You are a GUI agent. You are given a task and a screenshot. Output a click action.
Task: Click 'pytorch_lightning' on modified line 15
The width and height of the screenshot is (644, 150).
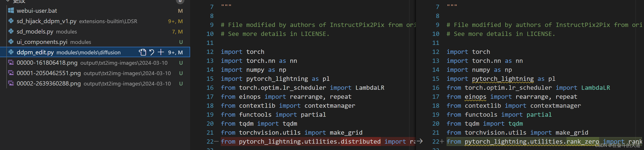click(503, 79)
